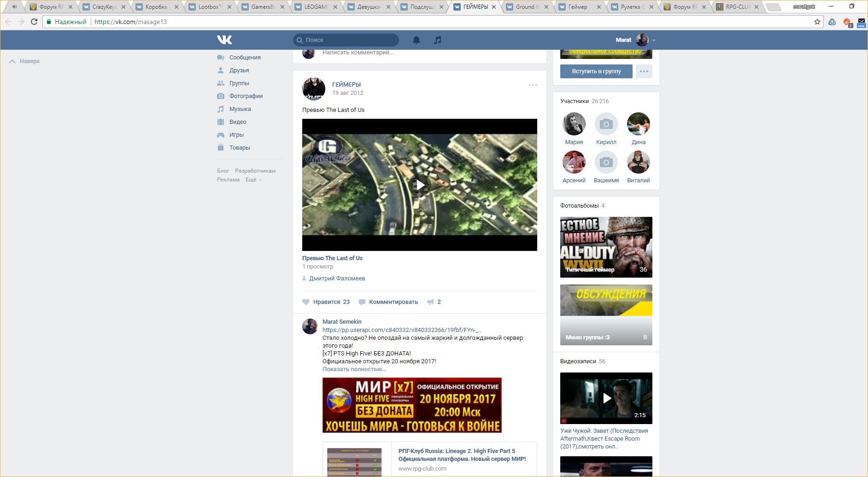Switch to the LEOGAMING browser tab
Viewport: 868px width, 477px height.
pyautogui.click(x=316, y=7)
